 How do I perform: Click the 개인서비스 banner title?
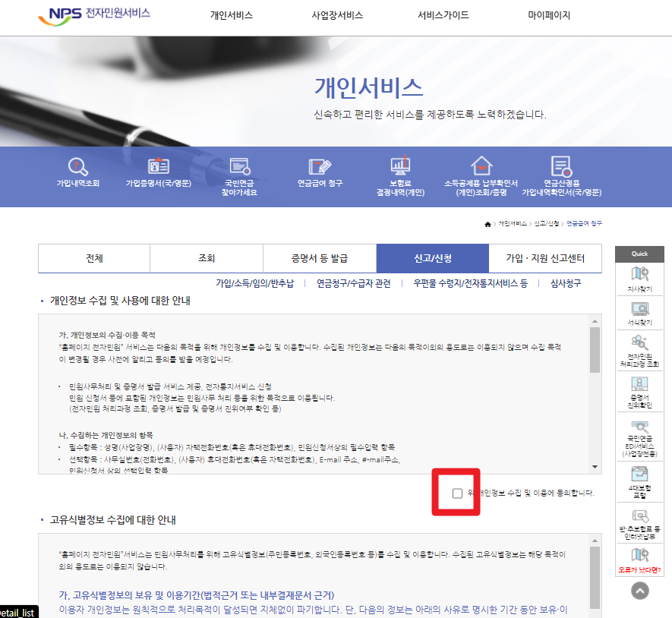[368, 87]
